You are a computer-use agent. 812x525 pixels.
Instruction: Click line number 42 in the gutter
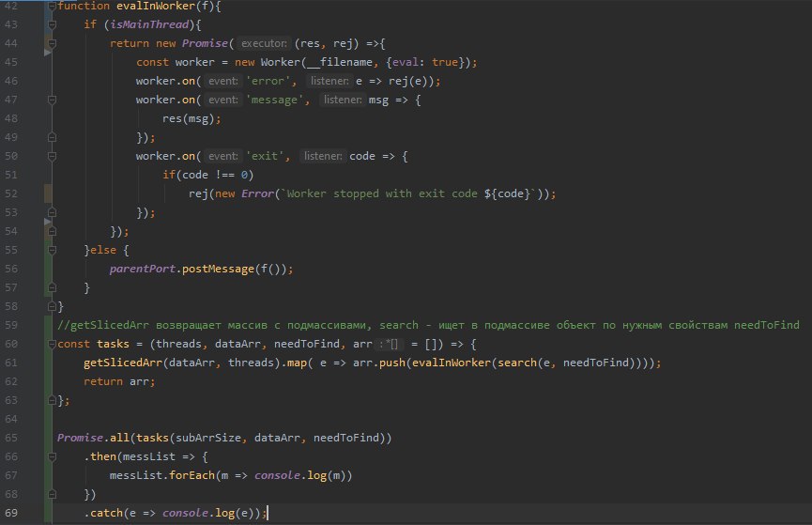point(11,7)
